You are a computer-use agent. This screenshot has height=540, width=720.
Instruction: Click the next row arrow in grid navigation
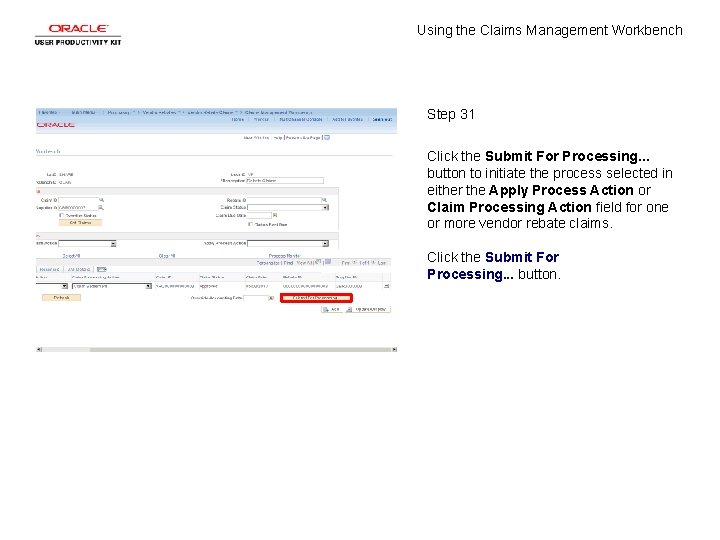pos(373,263)
